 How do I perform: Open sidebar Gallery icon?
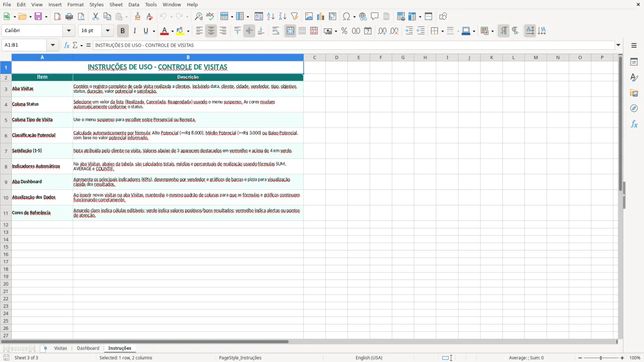[634, 93]
